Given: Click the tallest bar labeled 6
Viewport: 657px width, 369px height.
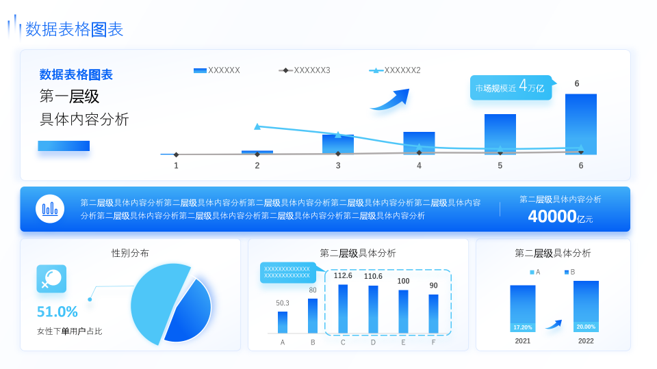Looking at the screenshot, I should click(581, 124).
